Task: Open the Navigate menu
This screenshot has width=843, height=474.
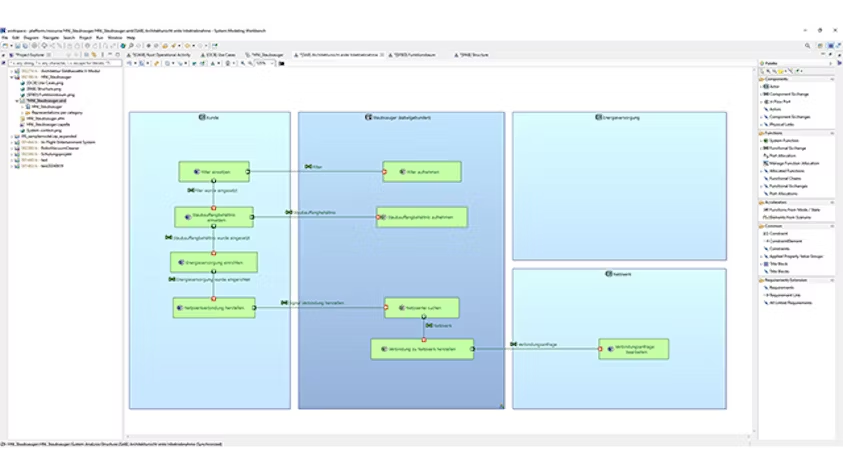Action: (49, 37)
